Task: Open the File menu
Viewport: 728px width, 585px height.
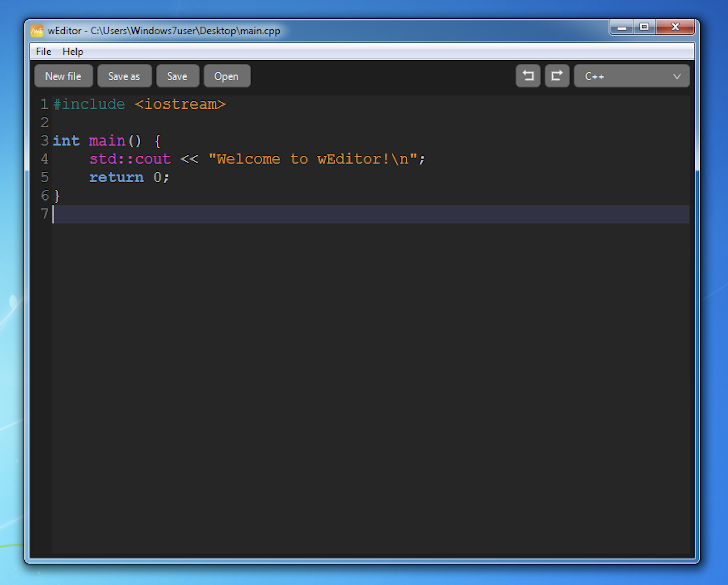Action: click(43, 51)
